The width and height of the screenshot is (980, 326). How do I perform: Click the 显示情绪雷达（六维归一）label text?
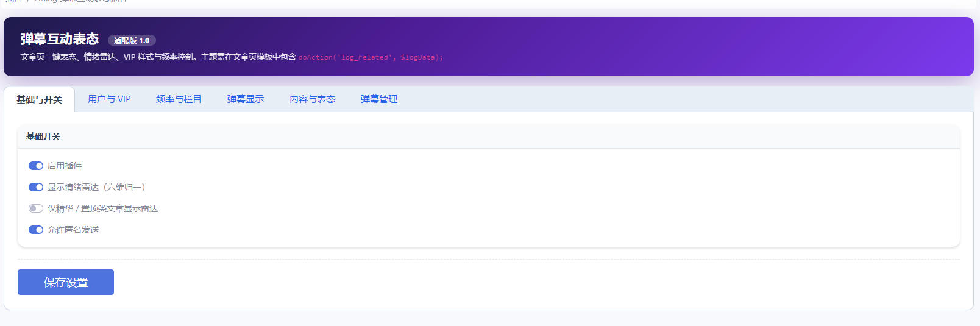[x=96, y=187]
